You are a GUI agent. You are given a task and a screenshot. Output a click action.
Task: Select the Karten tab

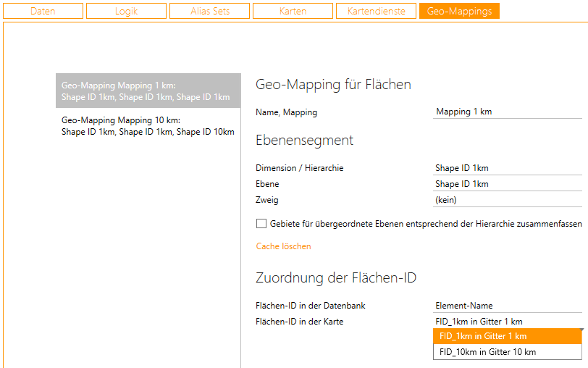point(293,11)
